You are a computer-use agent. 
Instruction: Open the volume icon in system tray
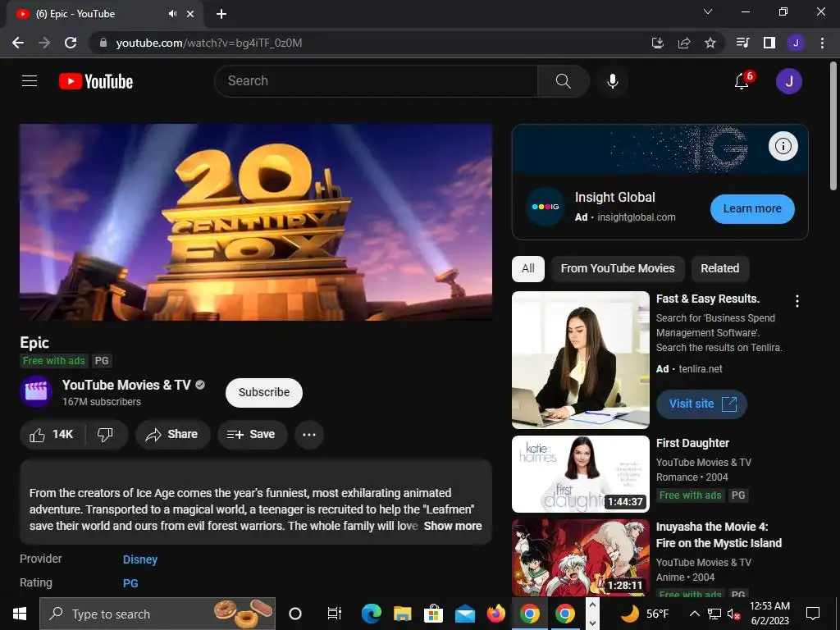pos(734,614)
